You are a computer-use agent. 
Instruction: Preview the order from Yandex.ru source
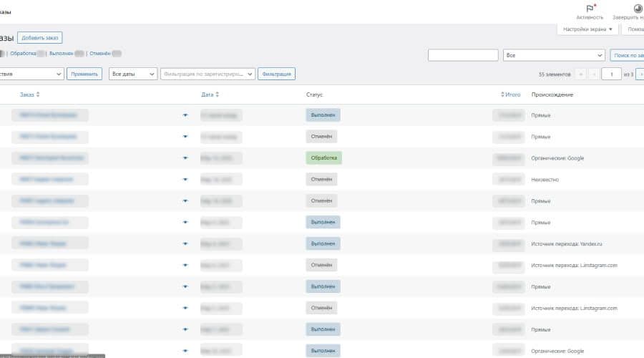(x=185, y=244)
